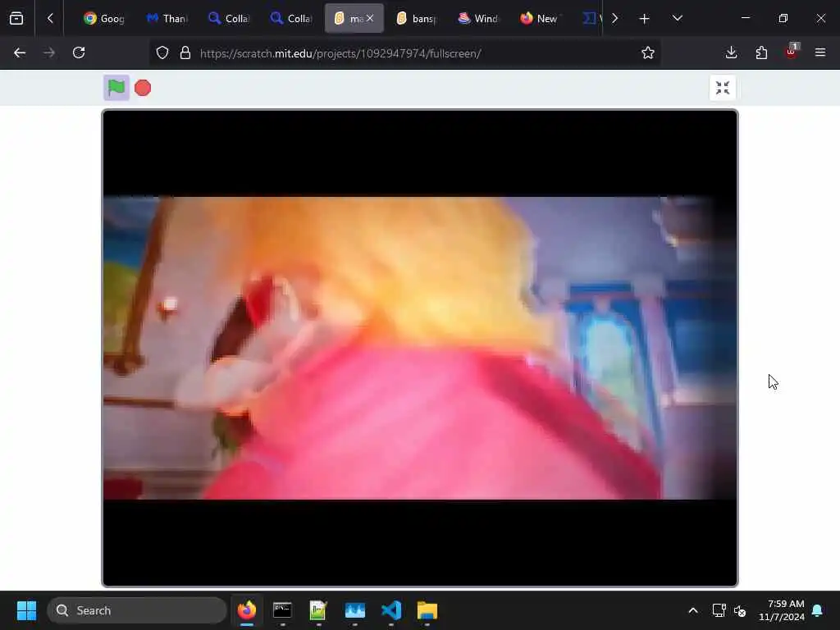This screenshot has height=630, width=840.
Task: Open the notifications bell icon
Action: click(818, 610)
